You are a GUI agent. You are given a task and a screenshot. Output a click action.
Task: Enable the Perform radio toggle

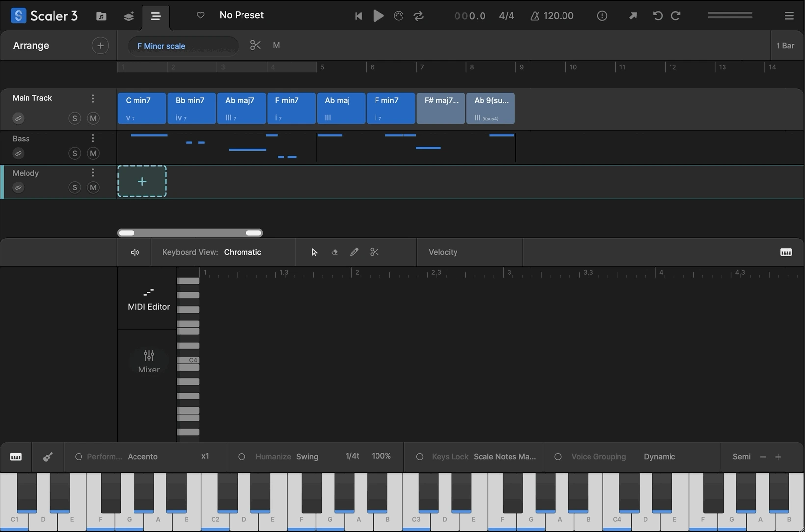[x=78, y=457]
